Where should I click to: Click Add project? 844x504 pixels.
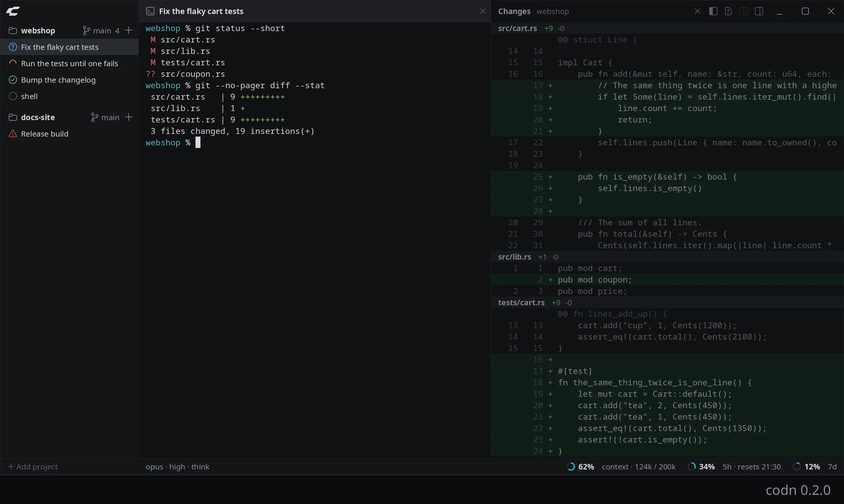(x=33, y=467)
